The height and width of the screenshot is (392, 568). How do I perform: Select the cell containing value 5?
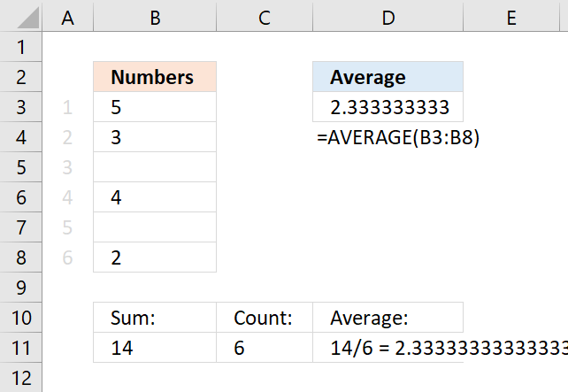coord(155,107)
